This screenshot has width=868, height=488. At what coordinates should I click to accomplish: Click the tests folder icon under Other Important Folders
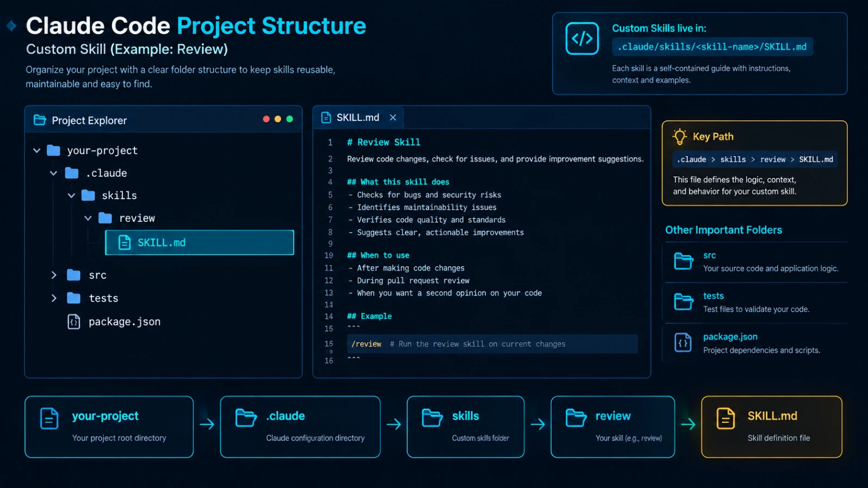[684, 301]
